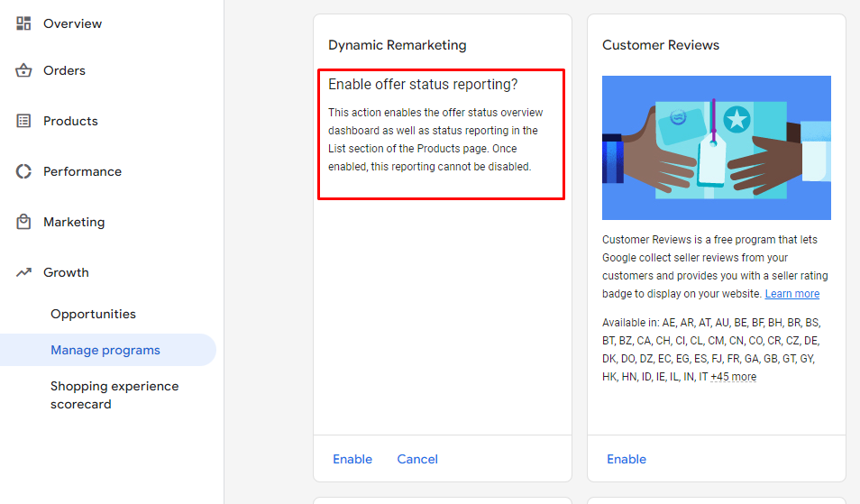
Task: Click the Customer Reviews illustration image
Action: click(717, 148)
